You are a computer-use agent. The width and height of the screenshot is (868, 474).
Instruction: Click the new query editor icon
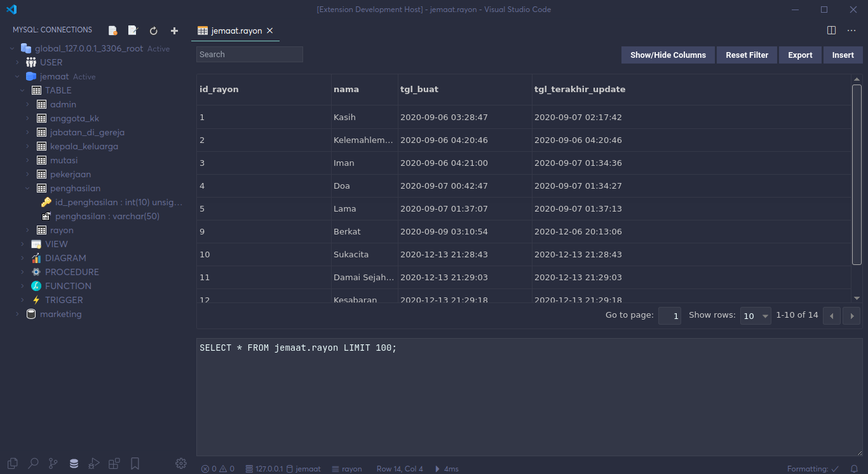tap(133, 30)
